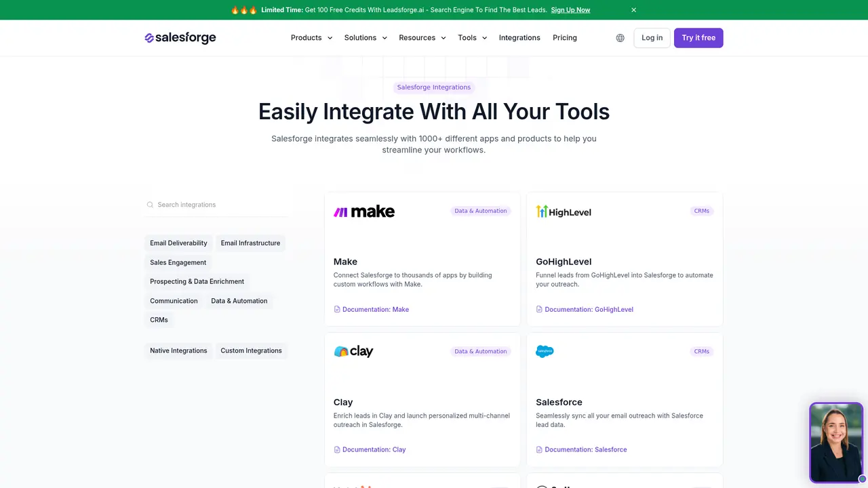Viewport: 868px width, 488px height.
Task: Follow the Sign Up Now banner link
Action: pyautogui.click(x=570, y=10)
